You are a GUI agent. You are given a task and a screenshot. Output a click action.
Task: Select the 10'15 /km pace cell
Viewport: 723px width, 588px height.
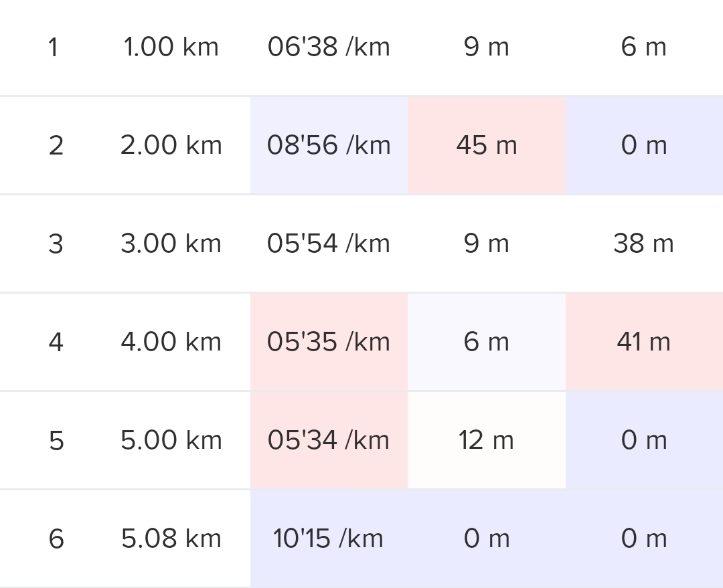pos(329,539)
